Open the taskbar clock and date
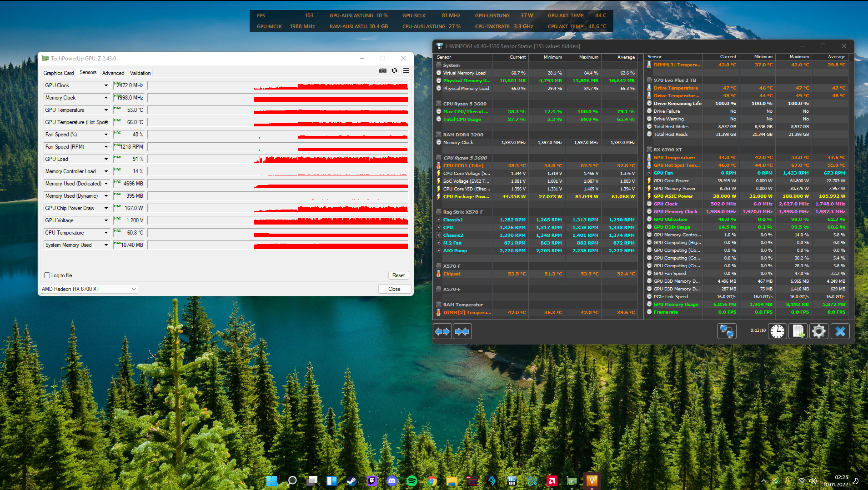The height and width of the screenshot is (490, 868). 836,481
